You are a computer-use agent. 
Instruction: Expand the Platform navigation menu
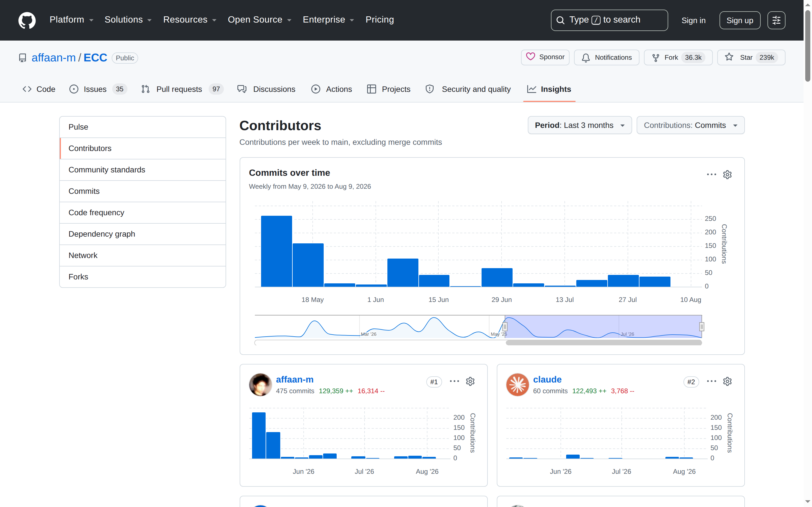coord(71,20)
